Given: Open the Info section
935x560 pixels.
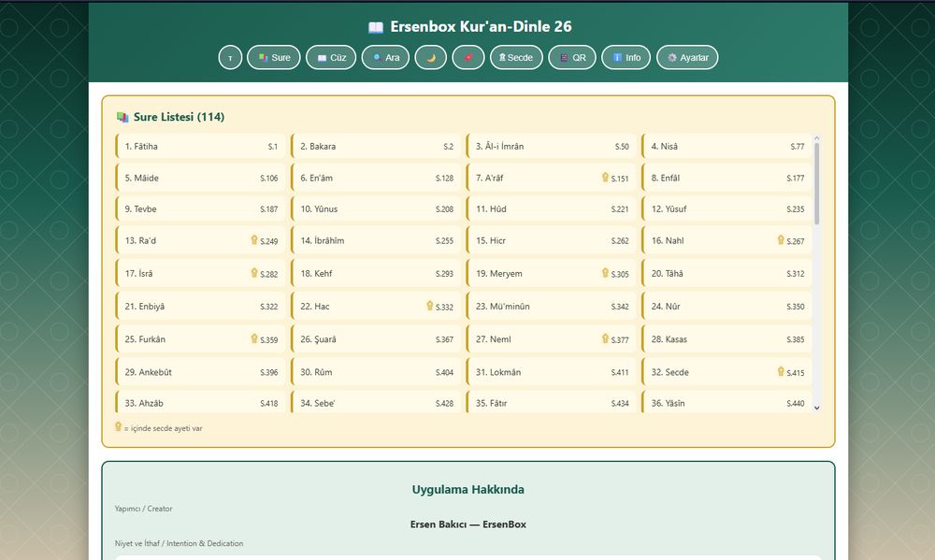Looking at the screenshot, I should (x=626, y=58).
